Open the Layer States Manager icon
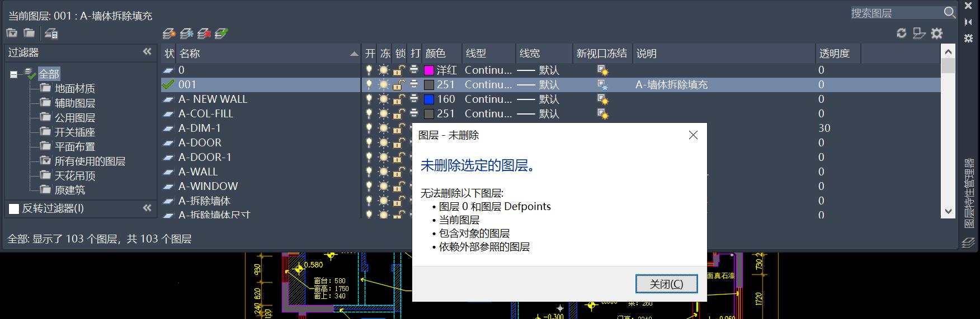Image resolution: width=980 pixels, height=319 pixels. (51, 34)
